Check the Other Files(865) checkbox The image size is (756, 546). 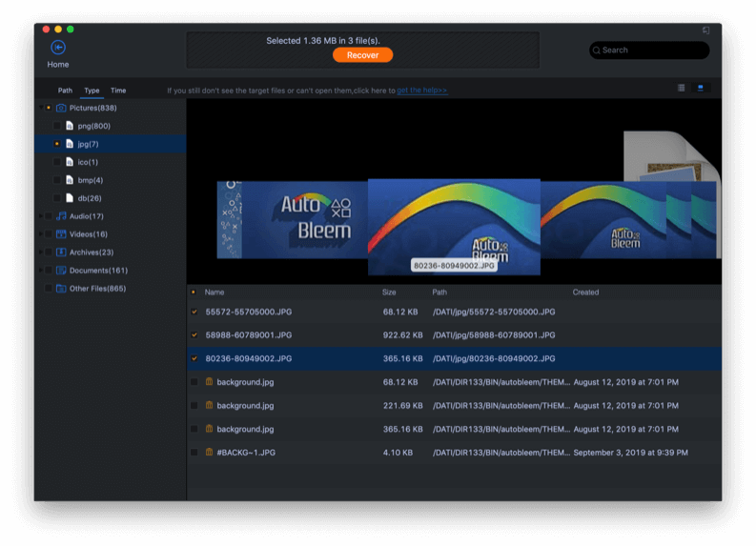(49, 289)
